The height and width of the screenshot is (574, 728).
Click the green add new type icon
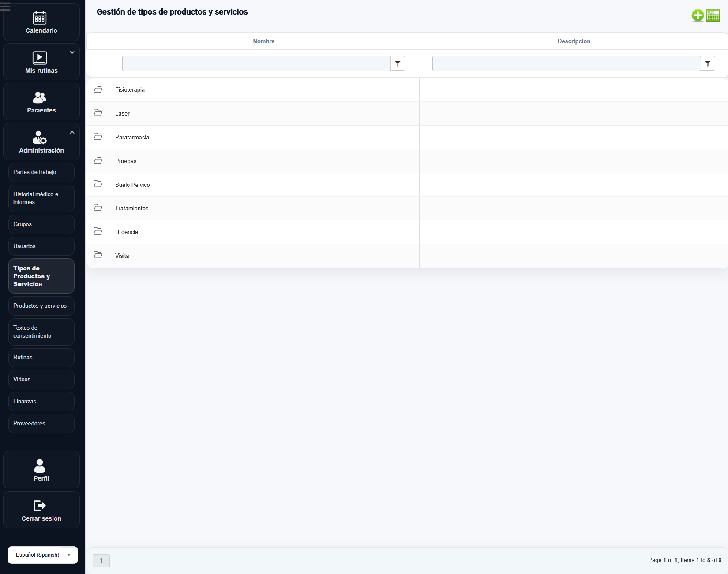[697, 15]
